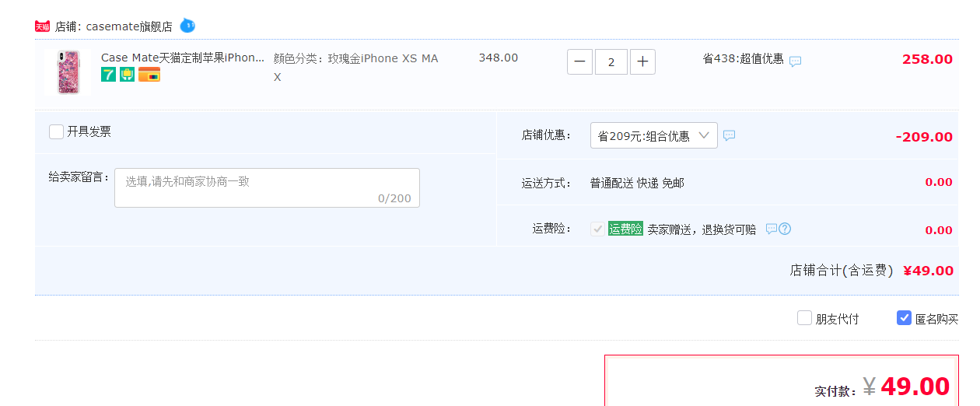Image resolution: width=980 pixels, height=406 pixels.
Task: Click the quantity field showing 2
Action: 611,62
